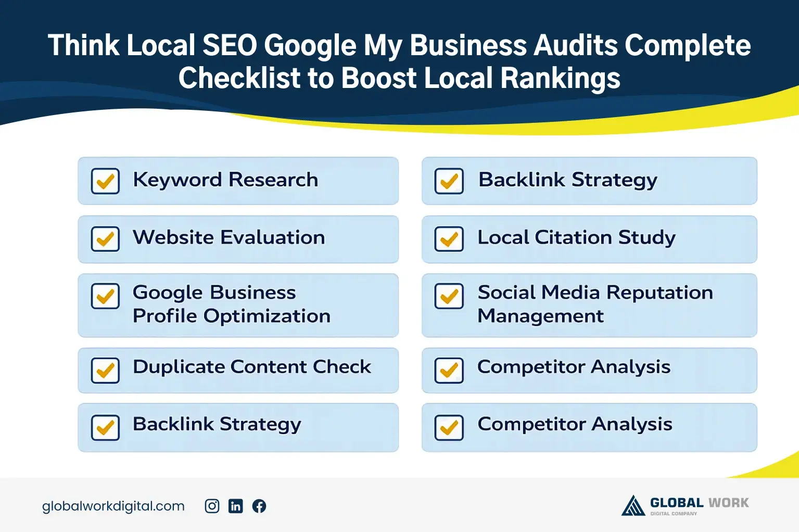Click the 'Website Evaluation' label text
Screen dimensions: 799x532
[x=229, y=237]
